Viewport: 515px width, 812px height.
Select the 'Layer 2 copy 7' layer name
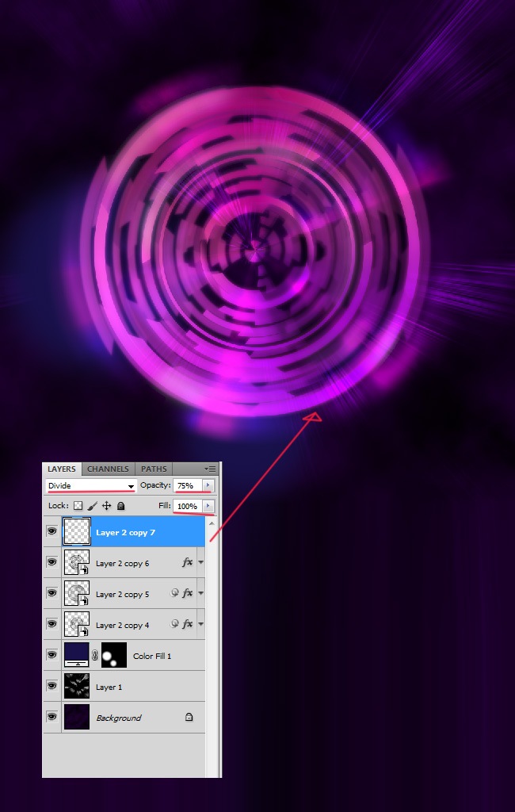point(125,532)
